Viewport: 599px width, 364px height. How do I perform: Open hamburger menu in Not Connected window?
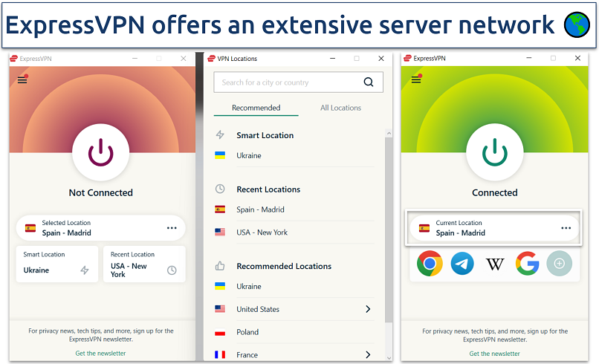pyautogui.click(x=22, y=79)
